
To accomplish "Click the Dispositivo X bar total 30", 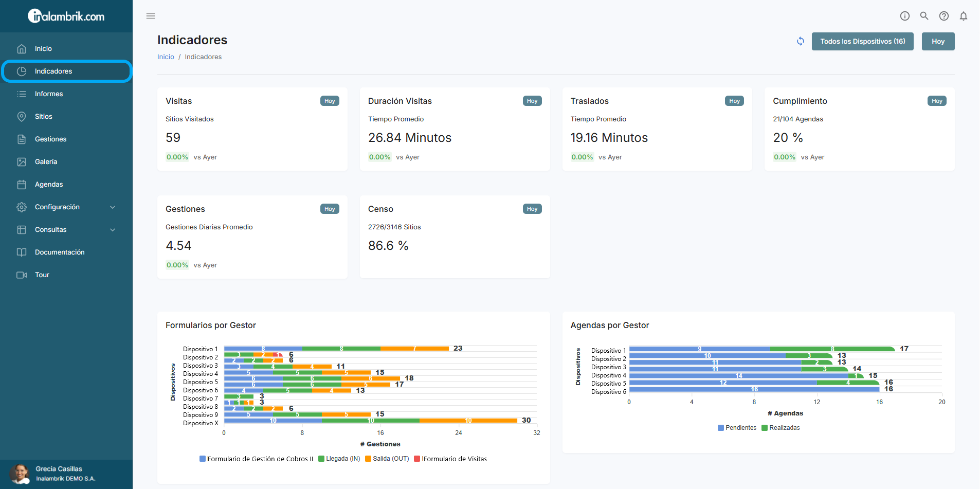I will pyautogui.click(x=526, y=420).
